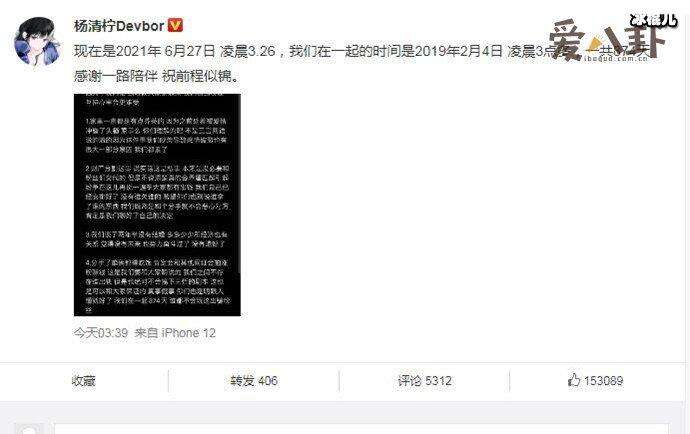Click the ibagua.com.cn watermark URL
Viewport: 690px width, 434px height.
click(x=617, y=58)
